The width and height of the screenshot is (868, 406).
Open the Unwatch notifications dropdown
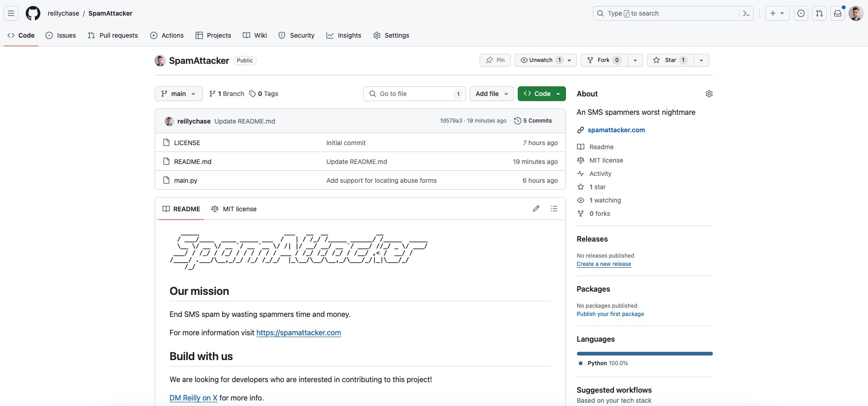coord(546,60)
